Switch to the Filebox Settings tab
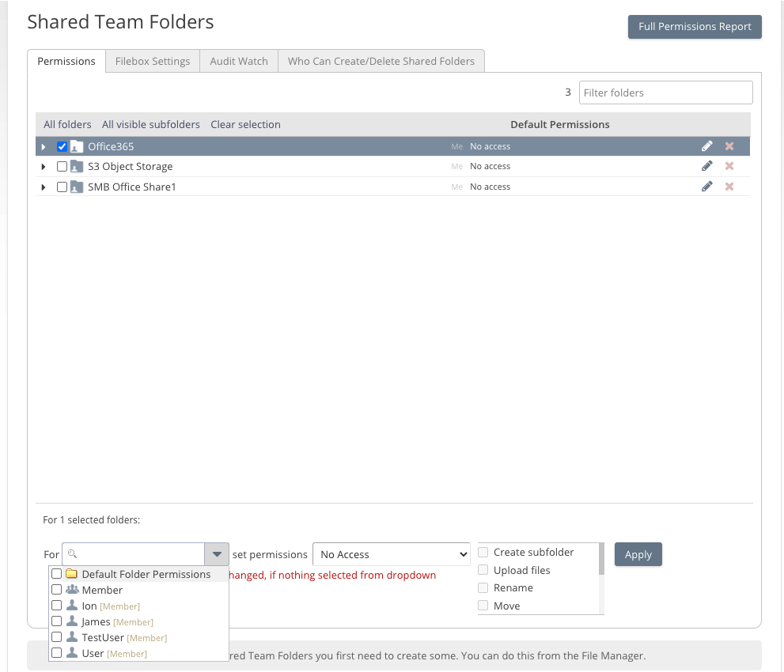 153,61
